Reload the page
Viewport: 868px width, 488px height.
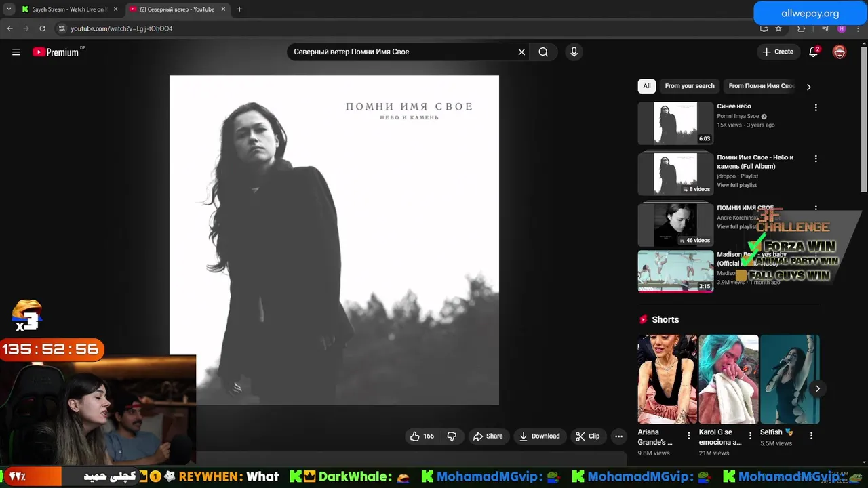(x=42, y=28)
